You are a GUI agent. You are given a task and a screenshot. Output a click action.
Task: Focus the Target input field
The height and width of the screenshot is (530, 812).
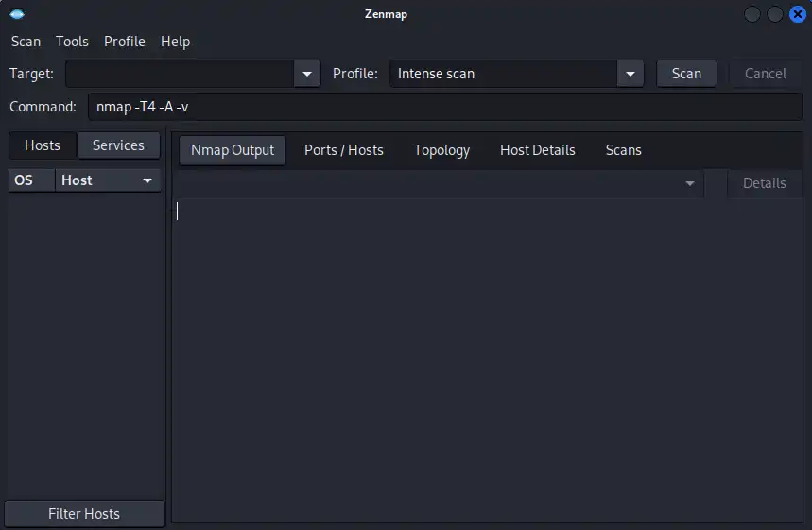click(x=180, y=74)
